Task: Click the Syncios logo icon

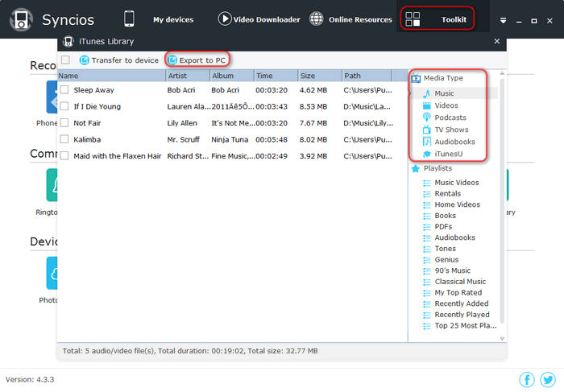Action: pos(21,19)
